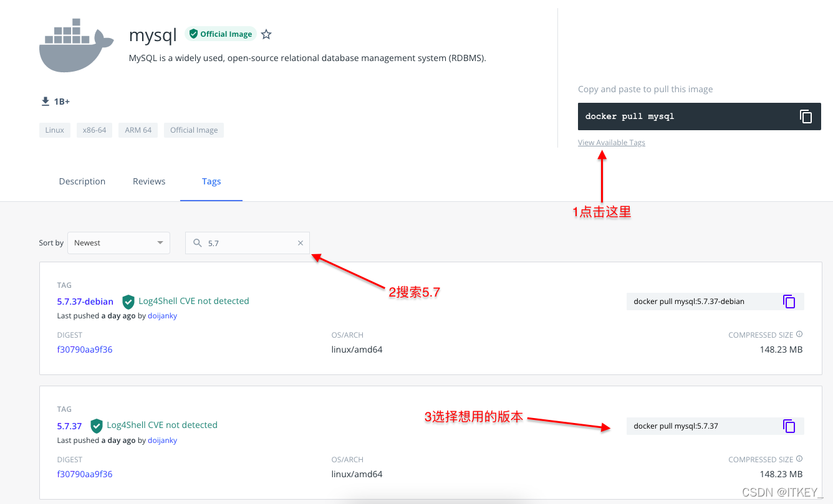This screenshot has width=833, height=504.
Task: Click the mysql repository title
Action: pyautogui.click(x=153, y=35)
